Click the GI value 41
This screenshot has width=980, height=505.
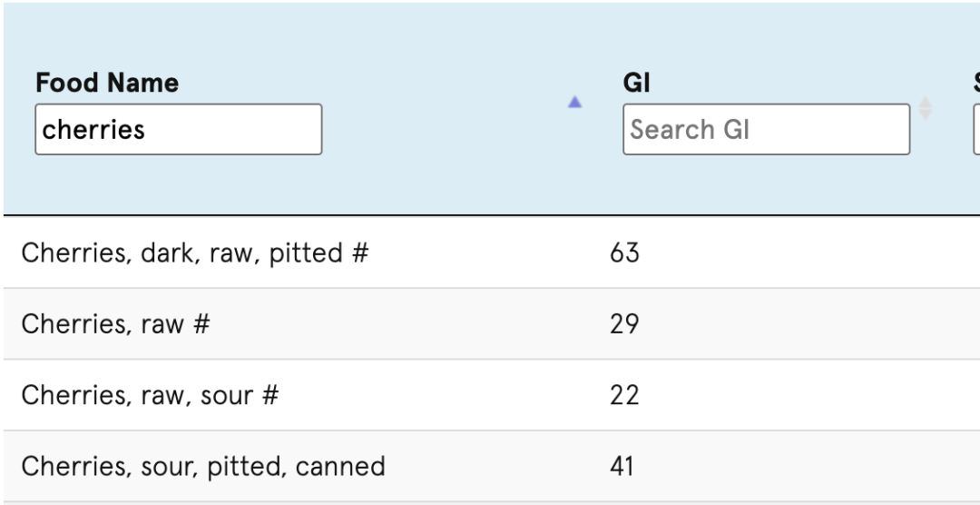(x=622, y=466)
